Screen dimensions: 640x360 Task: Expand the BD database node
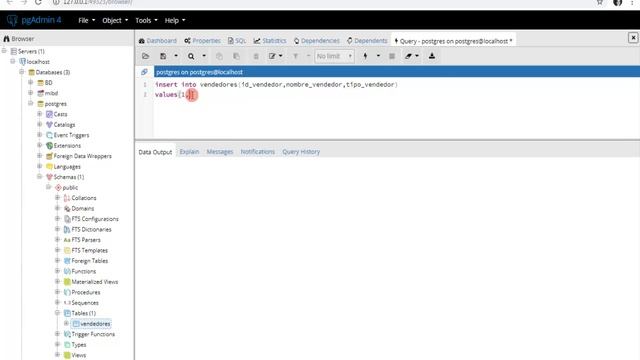pos(31,82)
